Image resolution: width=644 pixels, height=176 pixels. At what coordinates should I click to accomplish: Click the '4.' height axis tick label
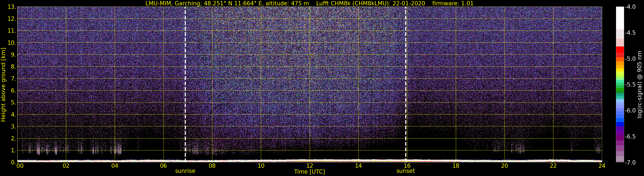pyautogui.click(x=13, y=115)
